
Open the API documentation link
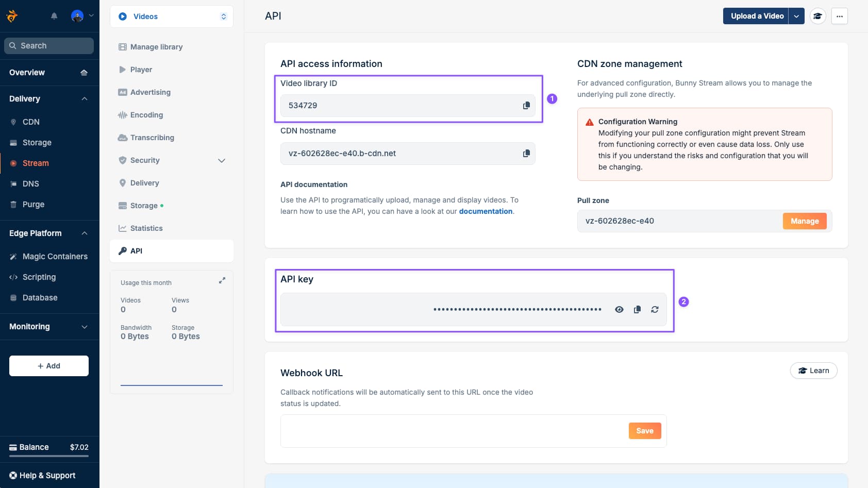pos(485,211)
